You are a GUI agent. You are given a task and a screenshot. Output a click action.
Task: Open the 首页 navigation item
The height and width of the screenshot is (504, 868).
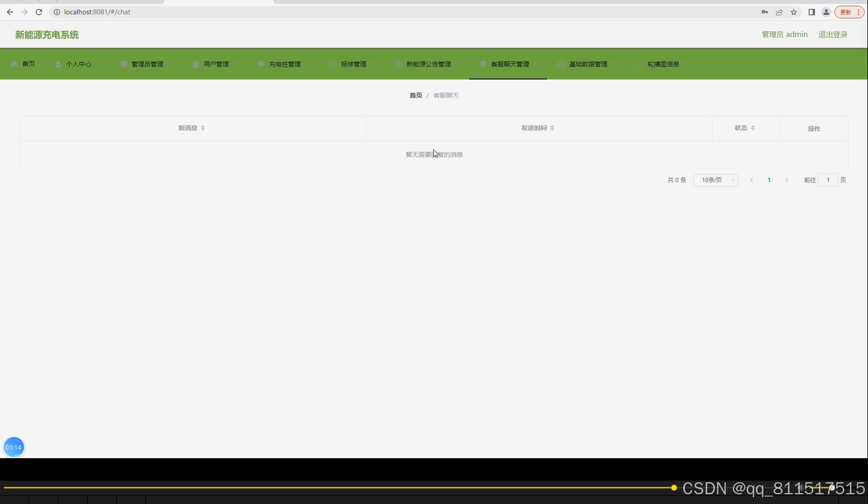(x=27, y=64)
